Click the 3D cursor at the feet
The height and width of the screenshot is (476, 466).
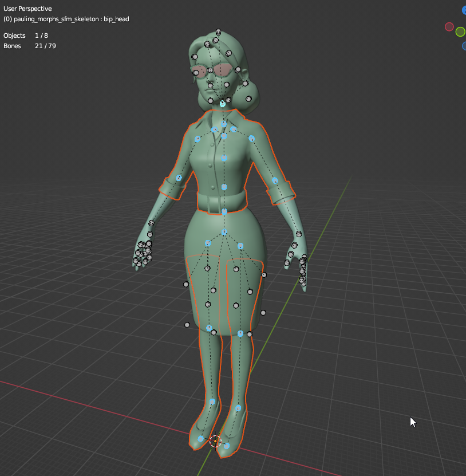click(215, 441)
